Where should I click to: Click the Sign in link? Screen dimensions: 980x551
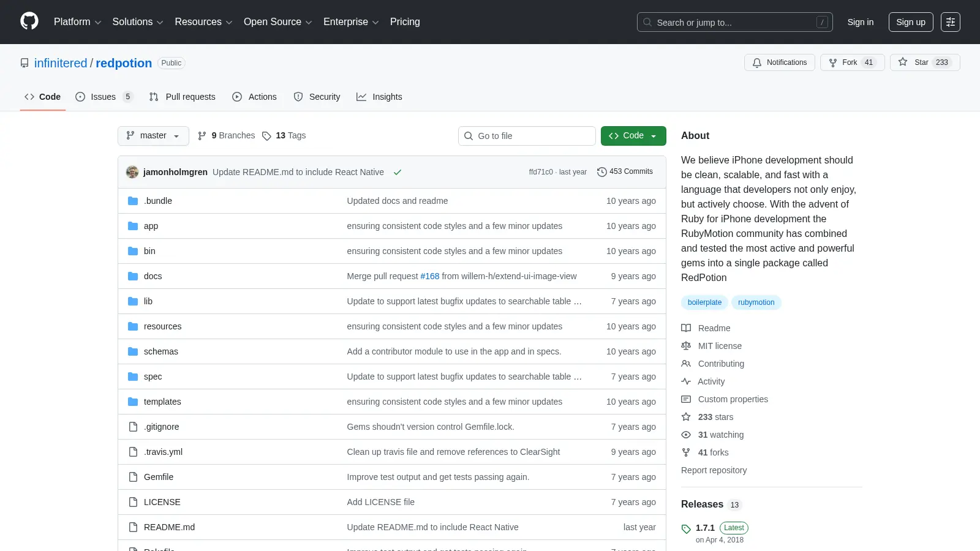861,22
